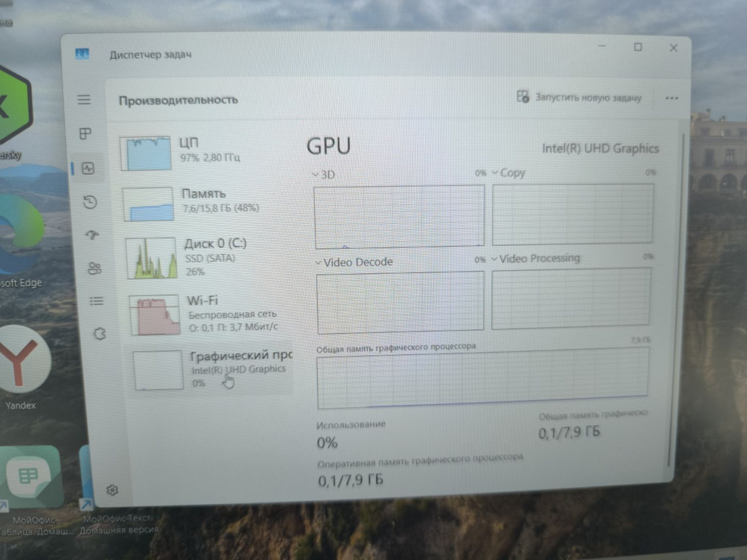Select the ЦП performance panel
The height and width of the screenshot is (560, 747).
pyautogui.click(x=187, y=149)
